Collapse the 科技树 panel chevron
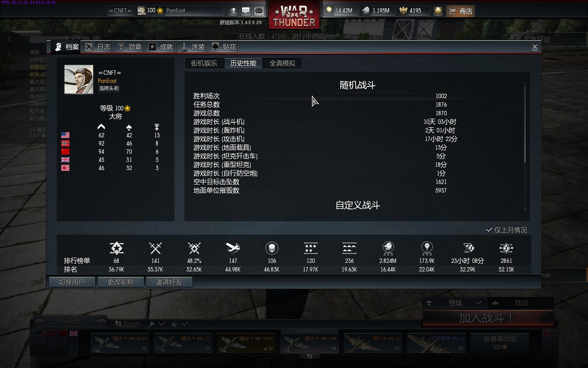This screenshot has width=588, height=368. tap(102, 321)
